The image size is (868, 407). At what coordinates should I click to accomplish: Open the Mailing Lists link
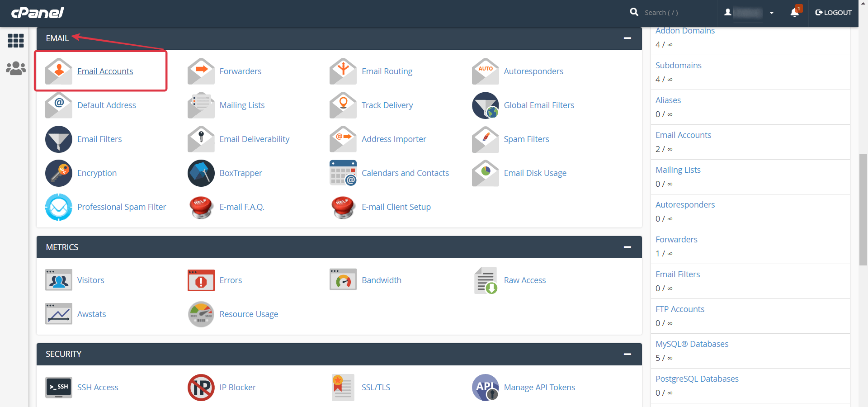tap(242, 105)
